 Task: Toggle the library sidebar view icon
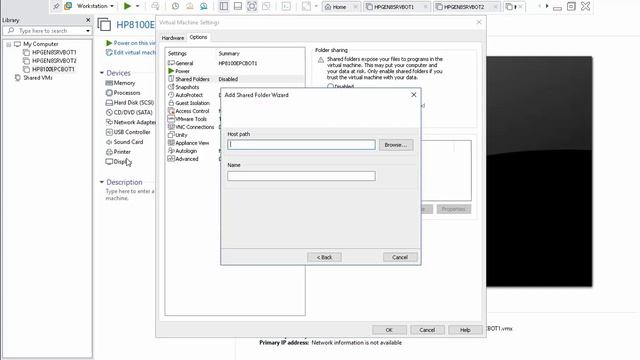coord(224,6)
